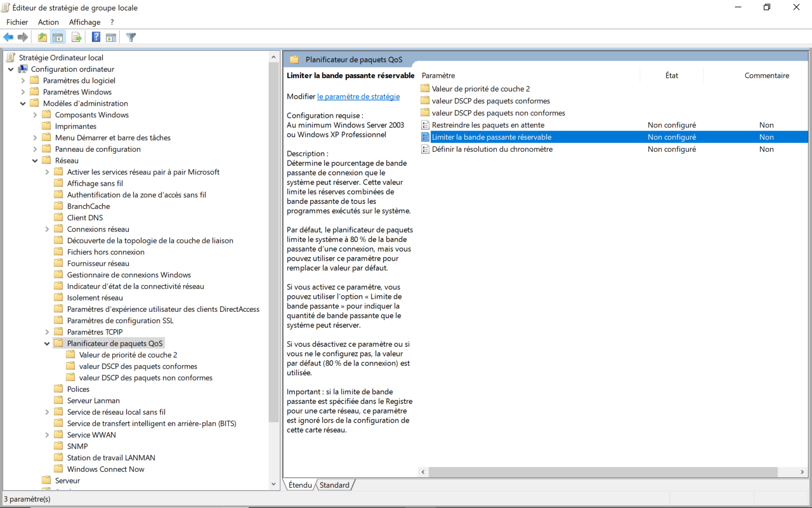Image resolution: width=812 pixels, height=508 pixels.
Task: Click the Filter funnel toolbar icon
Action: tap(131, 37)
